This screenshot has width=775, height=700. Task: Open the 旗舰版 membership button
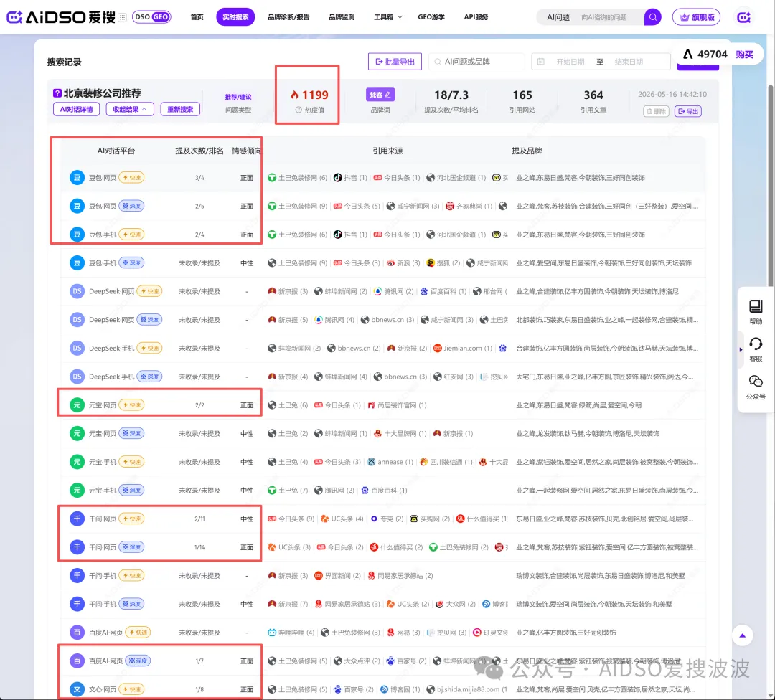click(x=696, y=17)
